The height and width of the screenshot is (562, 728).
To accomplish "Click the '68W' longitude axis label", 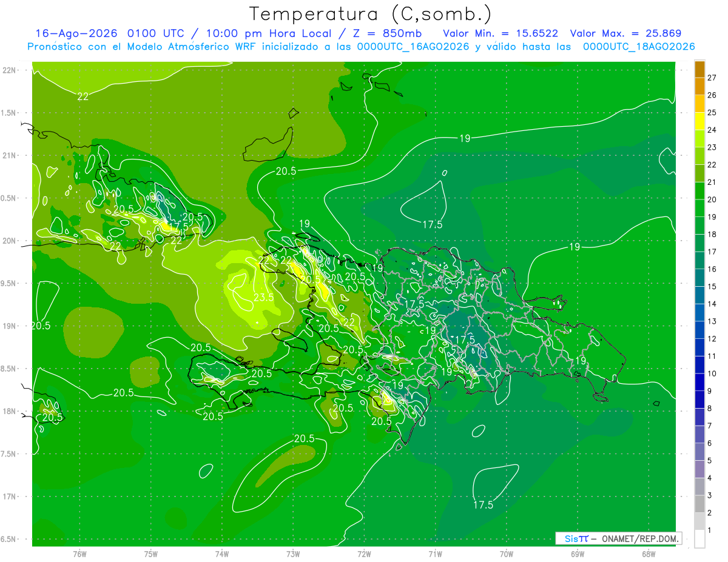I will click(649, 554).
